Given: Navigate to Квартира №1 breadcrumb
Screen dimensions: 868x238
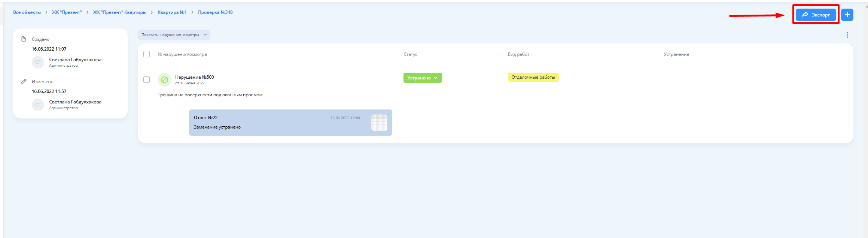Looking at the screenshot, I should (172, 12).
